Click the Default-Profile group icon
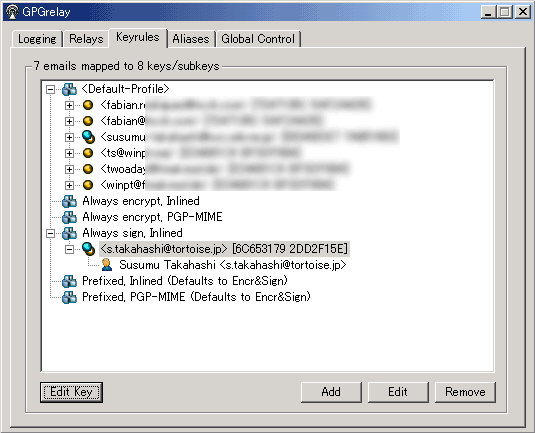 (x=69, y=89)
